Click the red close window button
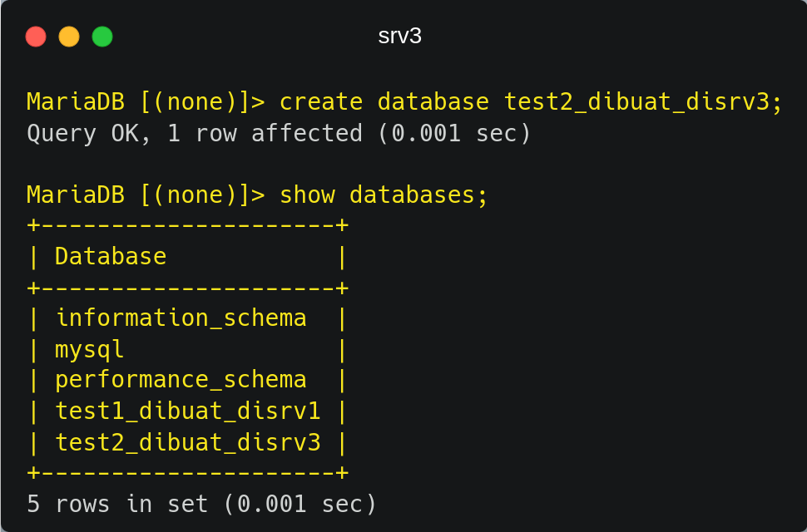The width and height of the screenshot is (807, 532). [36, 37]
